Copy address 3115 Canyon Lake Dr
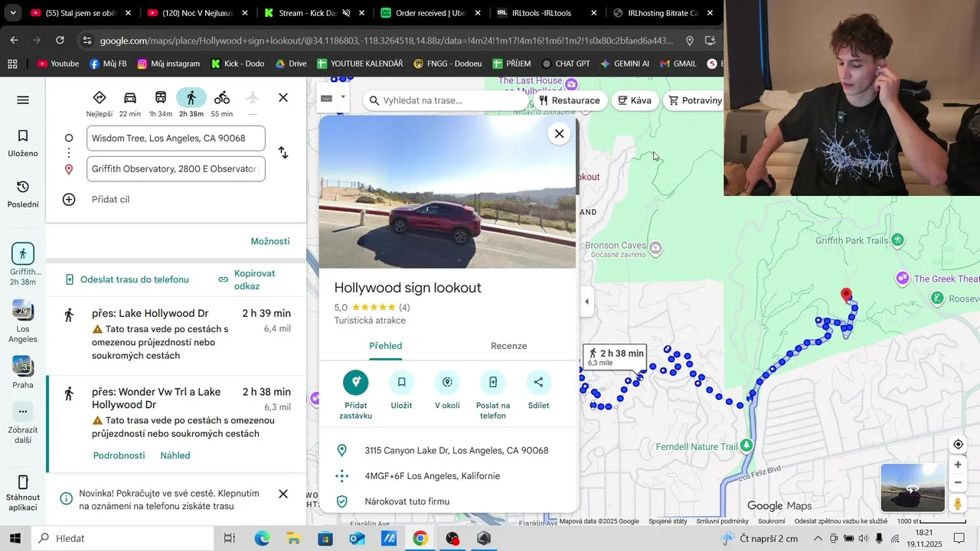Image resolution: width=980 pixels, height=551 pixels. pyautogui.click(x=447, y=451)
